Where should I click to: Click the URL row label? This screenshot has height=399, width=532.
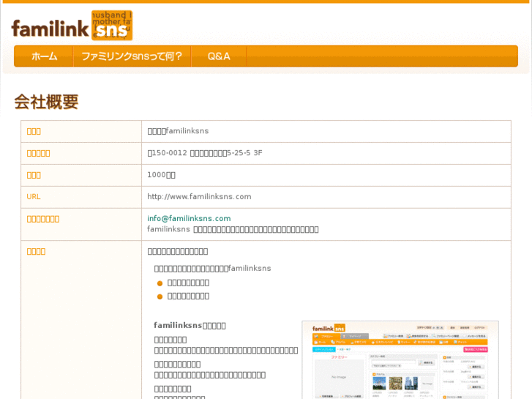(x=34, y=197)
